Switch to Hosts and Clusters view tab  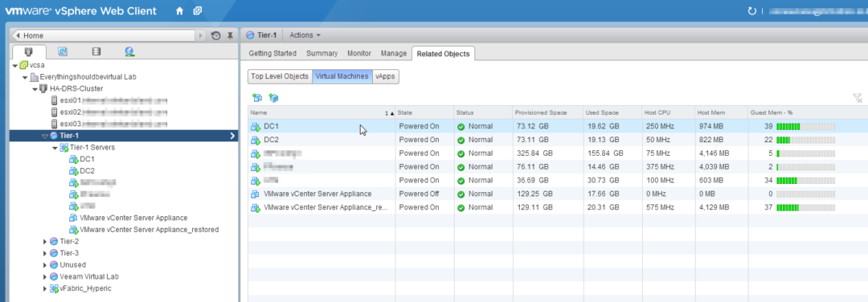(x=28, y=52)
